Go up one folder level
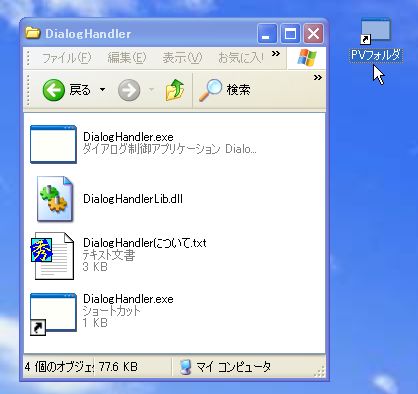 [x=175, y=90]
